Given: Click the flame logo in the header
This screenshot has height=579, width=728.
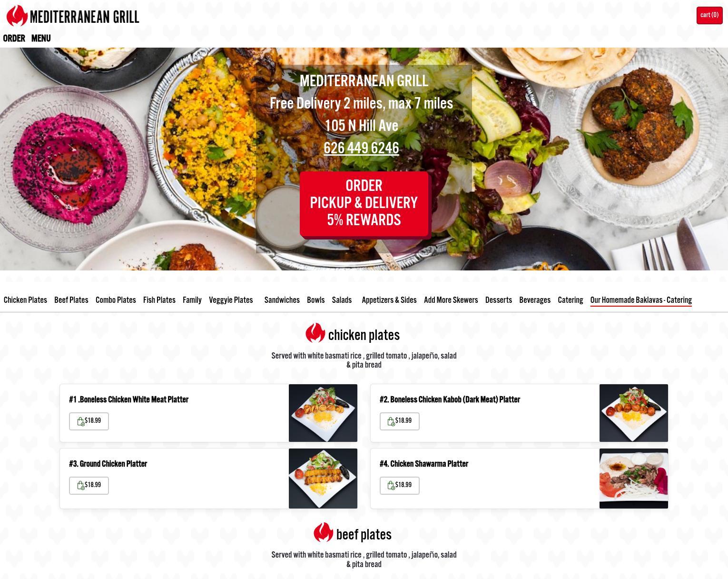Looking at the screenshot, I should coord(17,16).
